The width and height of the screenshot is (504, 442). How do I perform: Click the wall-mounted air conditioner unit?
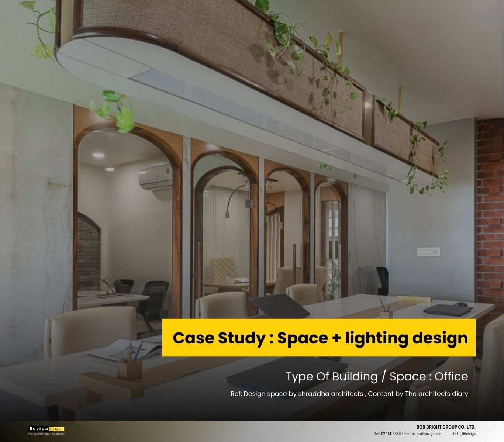pyautogui.click(x=155, y=177)
